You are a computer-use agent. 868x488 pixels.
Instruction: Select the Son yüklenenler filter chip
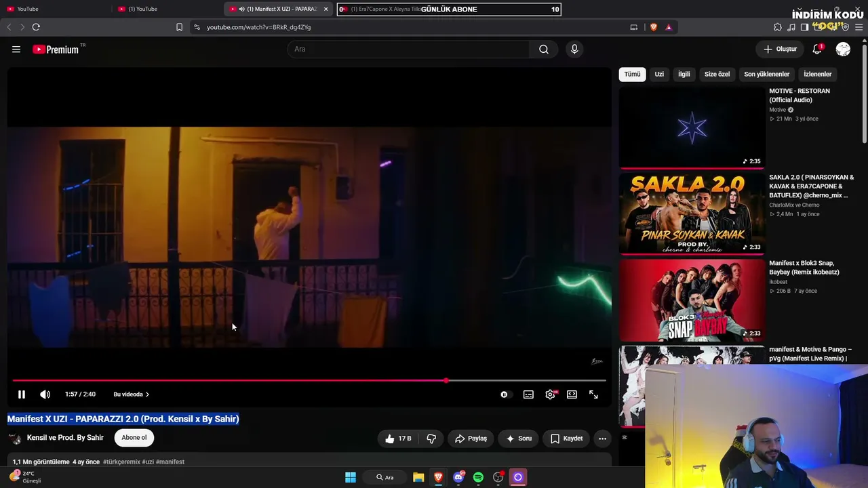pos(767,74)
